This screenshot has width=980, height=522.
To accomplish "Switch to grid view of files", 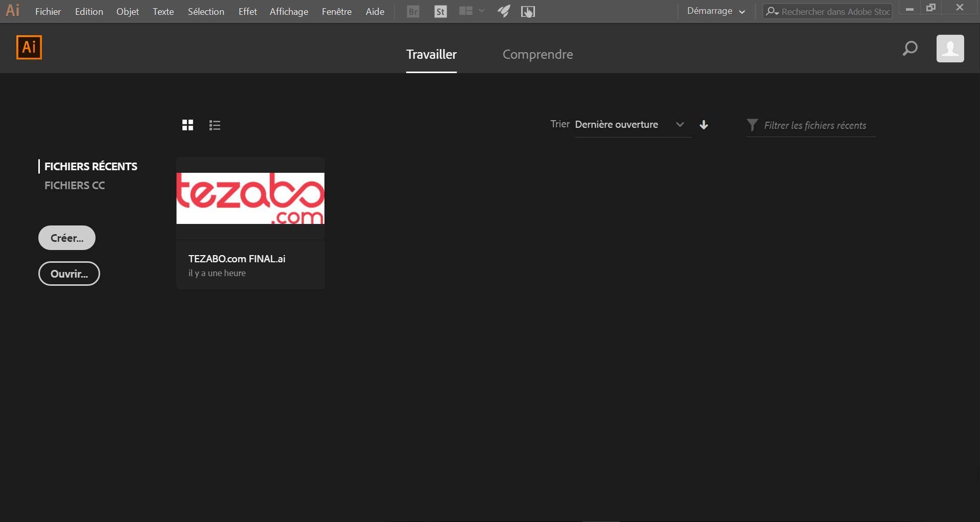I will coord(188,125).
